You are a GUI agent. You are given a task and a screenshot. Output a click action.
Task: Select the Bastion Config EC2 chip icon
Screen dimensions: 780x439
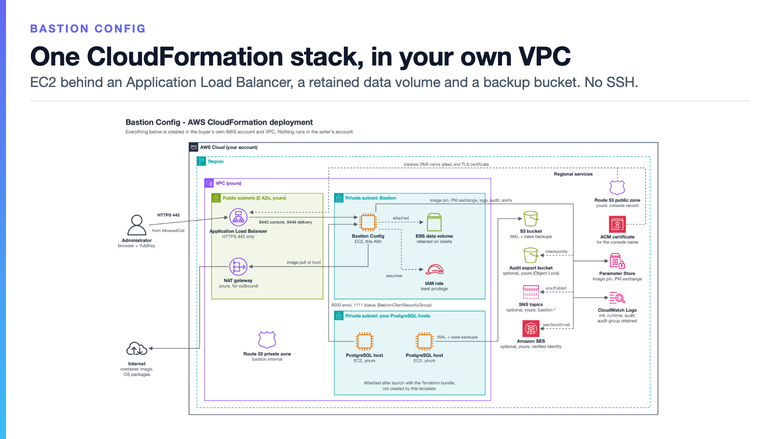click(x=368, y=222)
